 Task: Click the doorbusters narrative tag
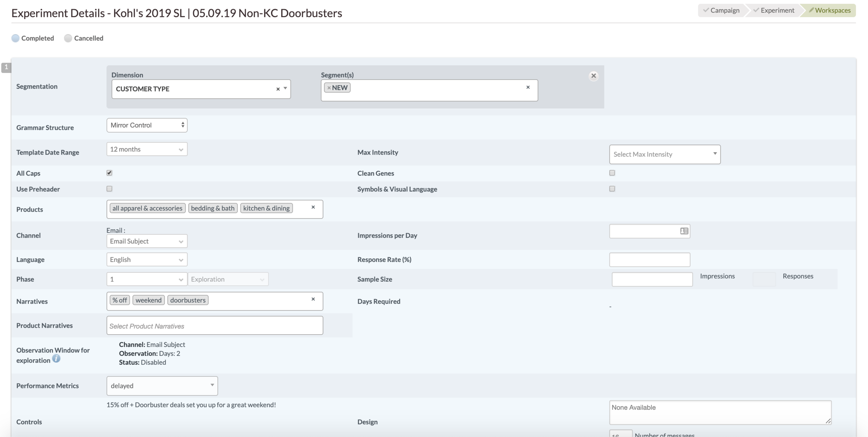188,300
